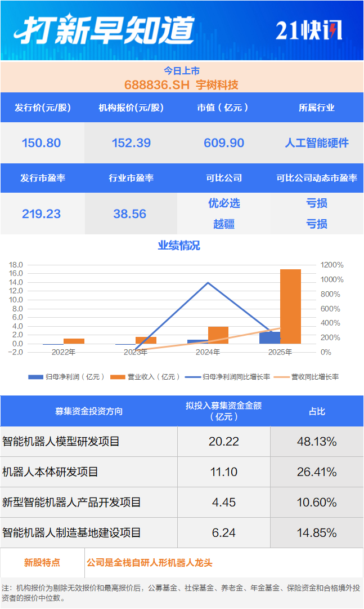Click the 2025年 axis label

[x=280, y=352]
